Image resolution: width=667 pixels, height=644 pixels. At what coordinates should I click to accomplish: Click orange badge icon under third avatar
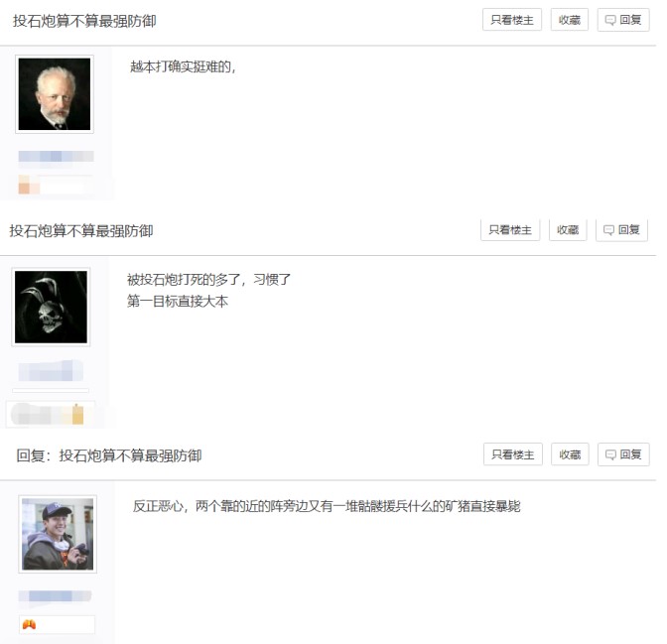29,624
